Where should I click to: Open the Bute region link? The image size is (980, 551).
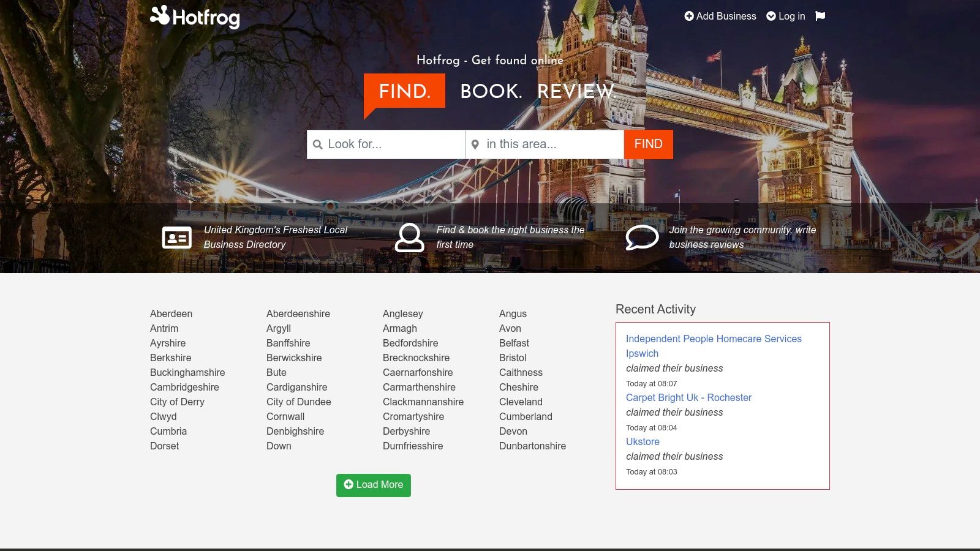click(276, 372)
